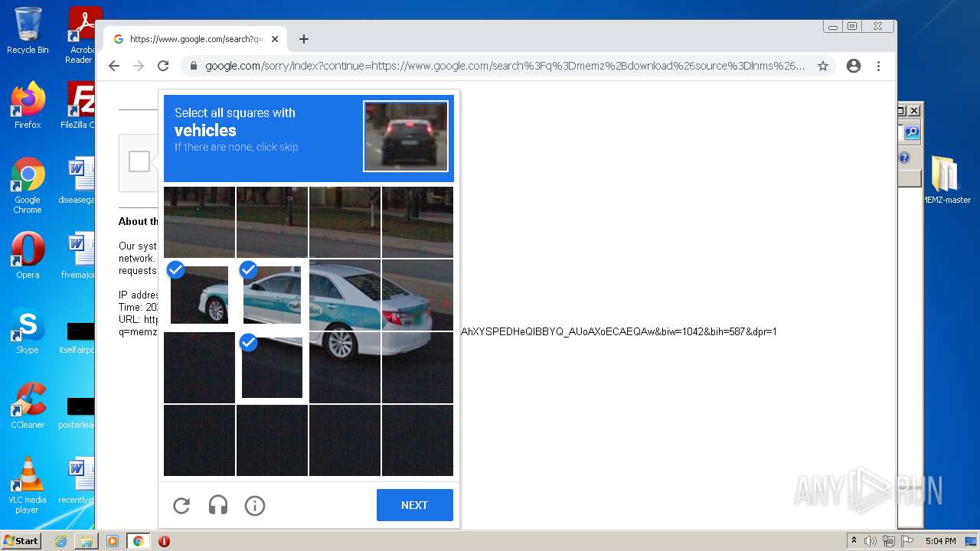Open volume control in system tray

[871, 541]
